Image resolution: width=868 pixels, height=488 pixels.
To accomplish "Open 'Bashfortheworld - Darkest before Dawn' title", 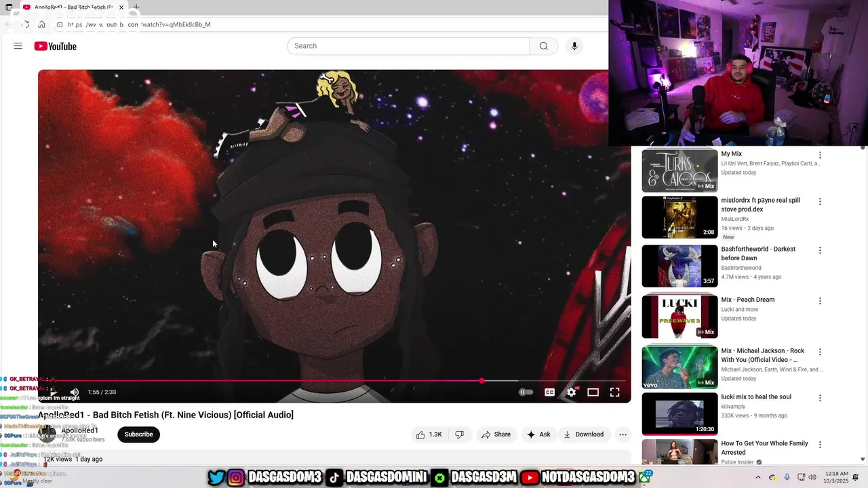I will [758, 253].
